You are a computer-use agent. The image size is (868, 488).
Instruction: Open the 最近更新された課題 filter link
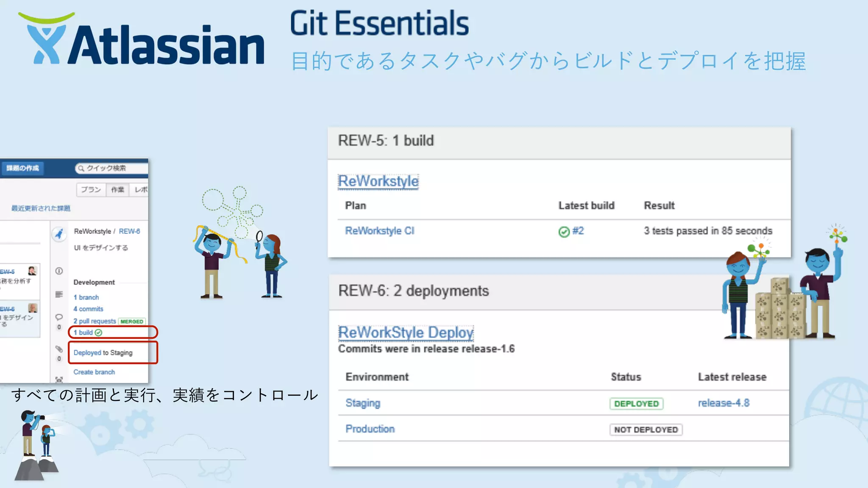click(x=41, y=208)
